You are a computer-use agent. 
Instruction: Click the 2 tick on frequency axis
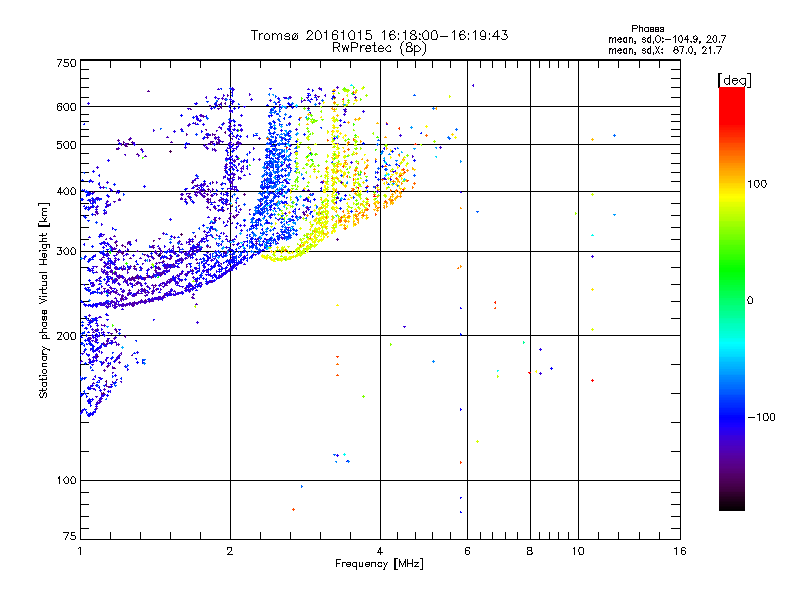tap(230, 551)
